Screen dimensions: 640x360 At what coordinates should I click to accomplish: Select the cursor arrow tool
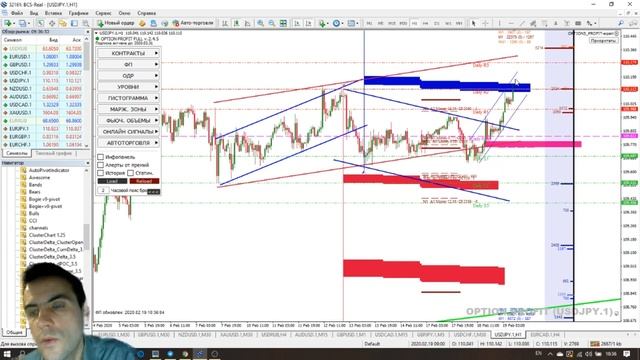(x=473, y=23)
